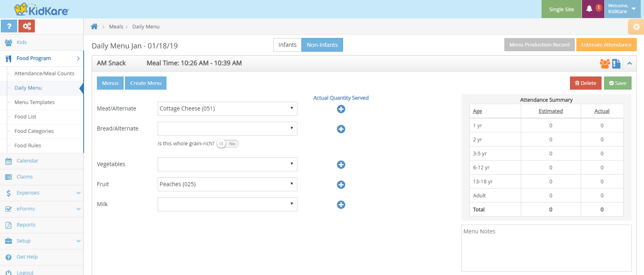Click the Calendar sidebar icon

point(8,161)
